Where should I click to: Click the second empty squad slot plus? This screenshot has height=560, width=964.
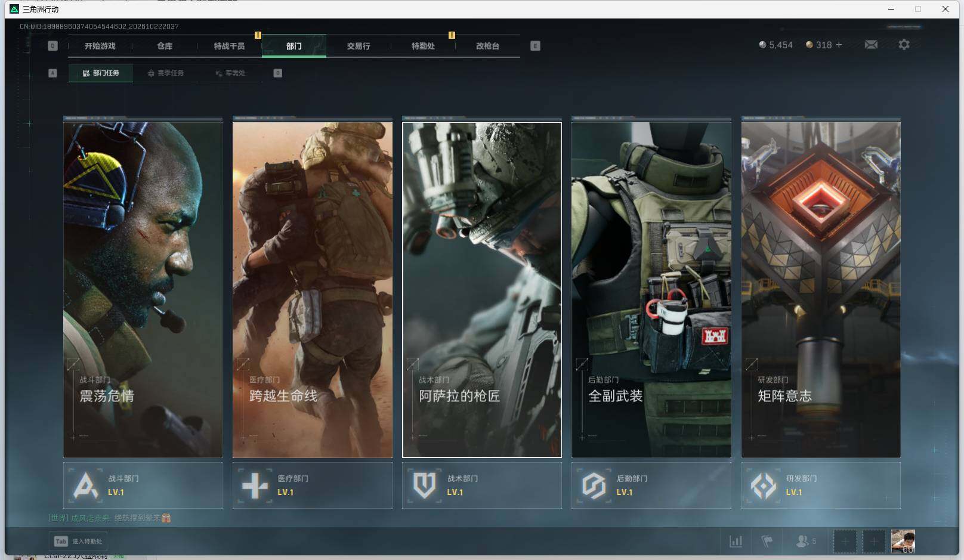point(874,542)
